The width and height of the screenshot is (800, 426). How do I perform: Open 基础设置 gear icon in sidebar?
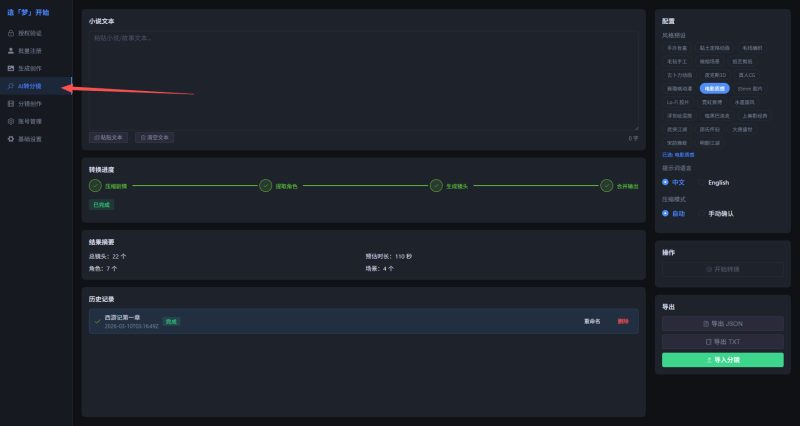(11, 139)
